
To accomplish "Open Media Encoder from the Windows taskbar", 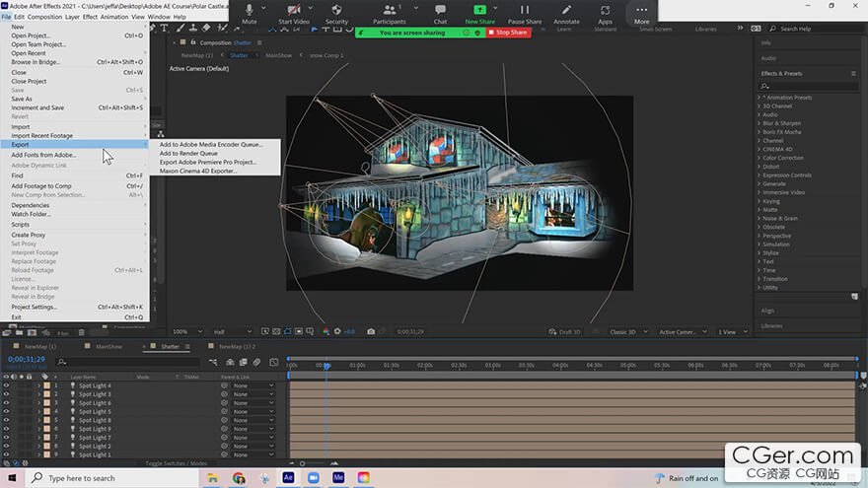I will click(338, 477).
